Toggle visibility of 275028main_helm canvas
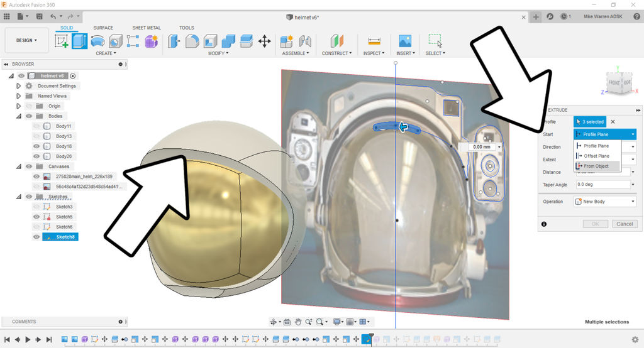Image resolution: width=644 pixels, height=348 pixels. [36, 177]
